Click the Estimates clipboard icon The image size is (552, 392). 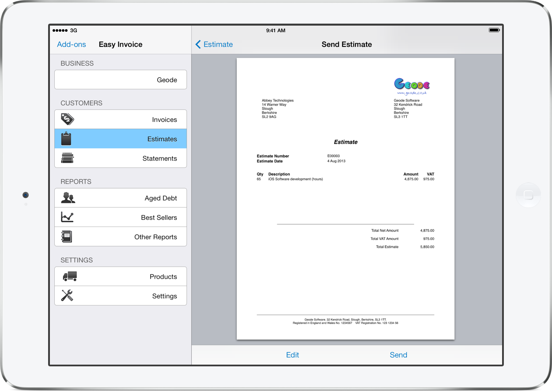click(x=66, y=139)
